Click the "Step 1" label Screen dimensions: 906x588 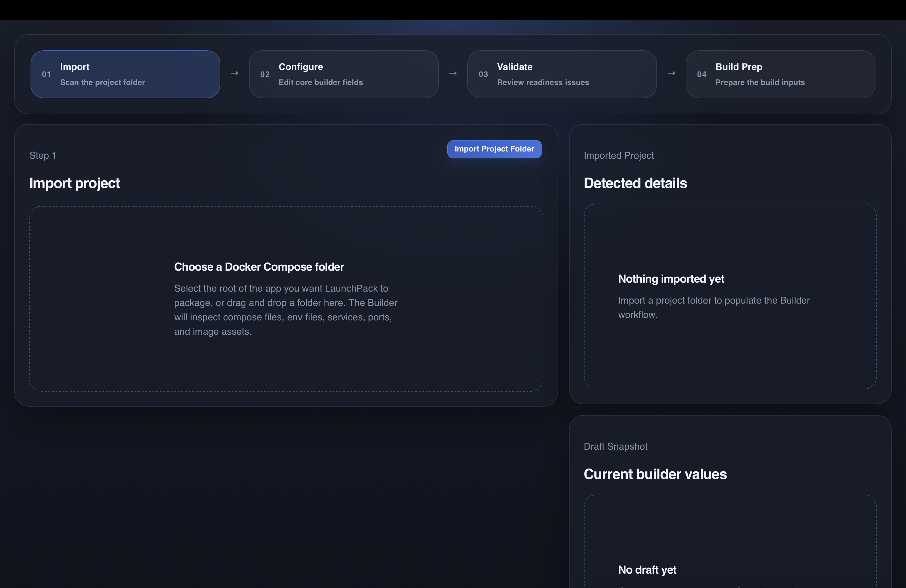point(43,156)
